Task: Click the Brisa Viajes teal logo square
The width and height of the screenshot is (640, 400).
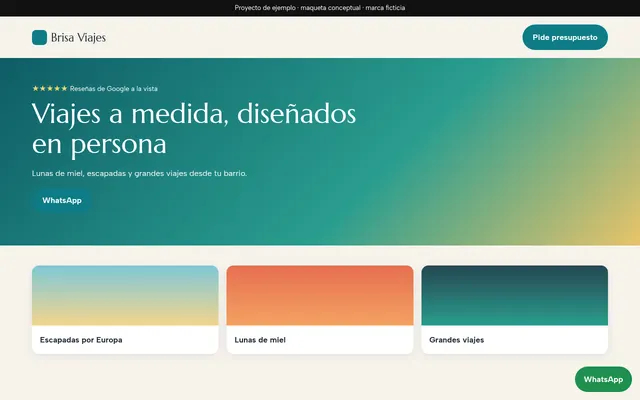Action: point(40,38)
